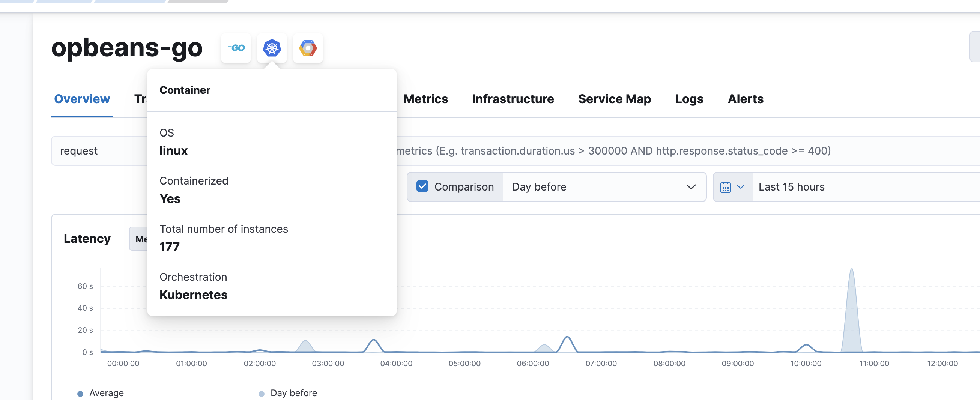Switch to the Metrics tab

[426, 99]
